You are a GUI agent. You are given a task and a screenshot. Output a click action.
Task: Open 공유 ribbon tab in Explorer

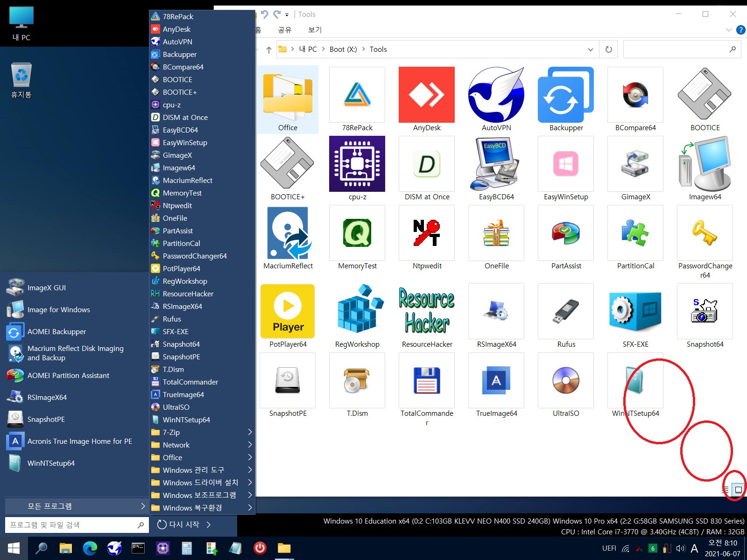(x=284, y=30)
